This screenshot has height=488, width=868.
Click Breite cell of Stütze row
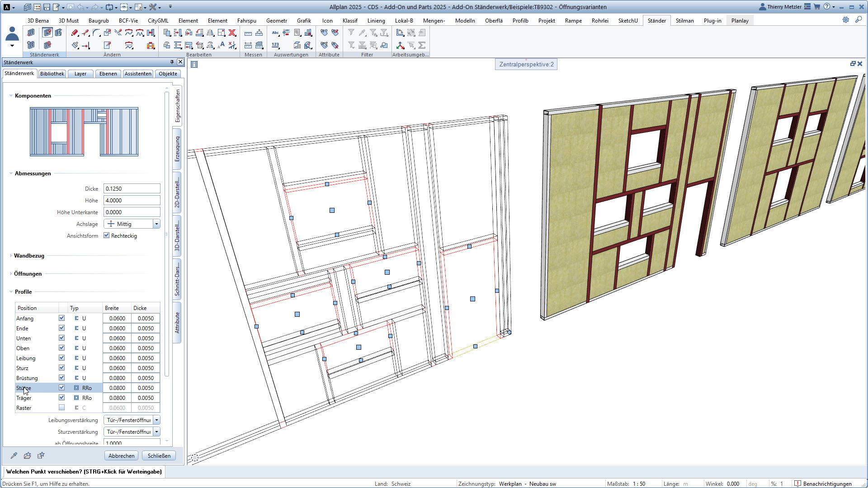click(x=117, y=388)
